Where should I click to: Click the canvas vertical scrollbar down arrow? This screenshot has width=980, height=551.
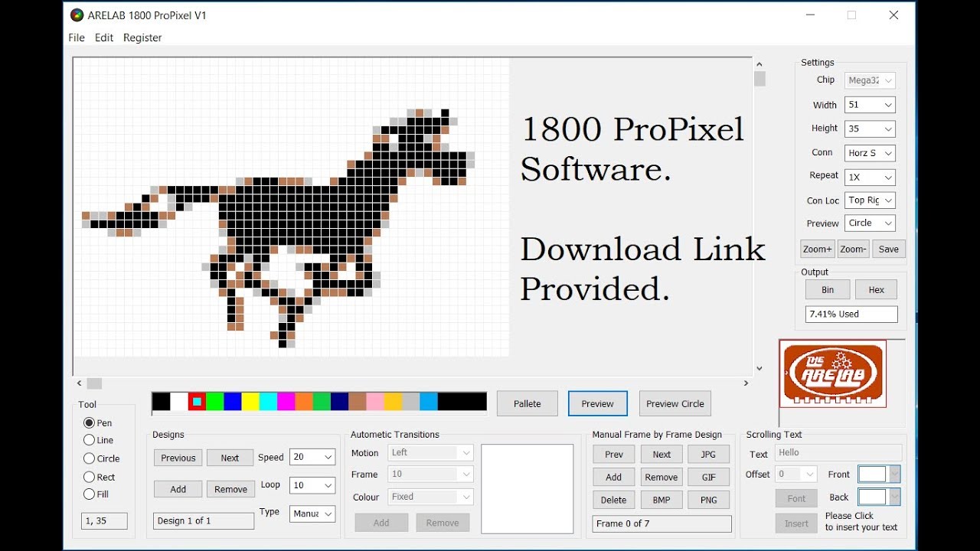pos(759,368)
